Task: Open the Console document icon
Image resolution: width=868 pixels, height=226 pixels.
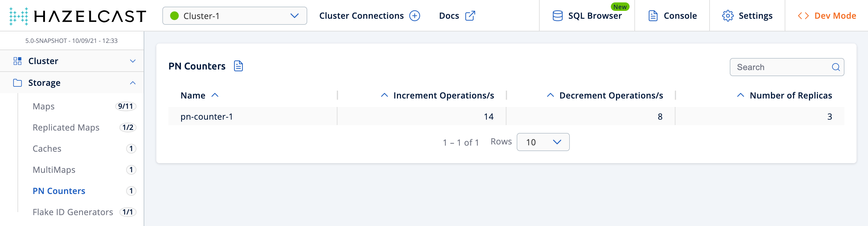Action: (653, 16)
